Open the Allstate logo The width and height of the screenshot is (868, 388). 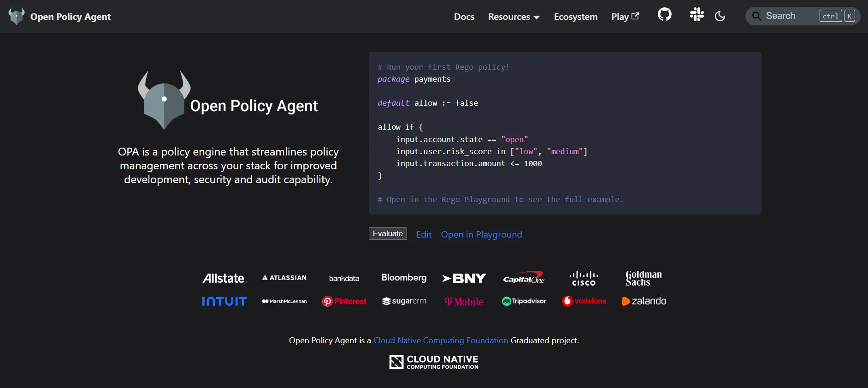point(224,278)
